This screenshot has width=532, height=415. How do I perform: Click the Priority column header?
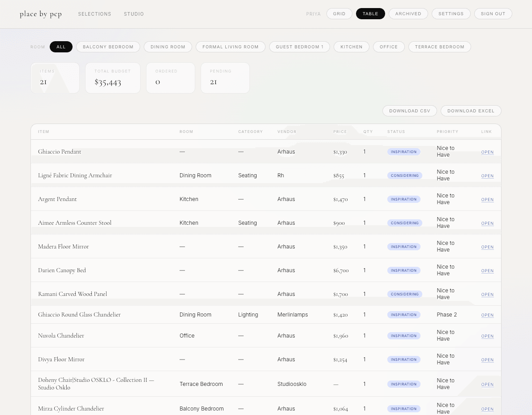[x=447, y=132]
